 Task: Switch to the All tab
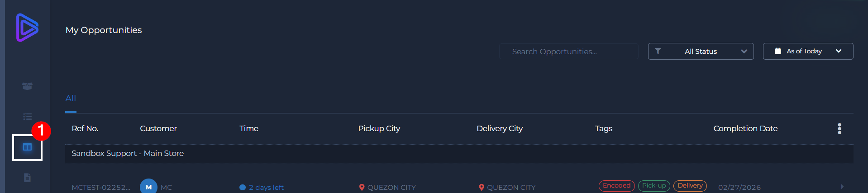71,99
